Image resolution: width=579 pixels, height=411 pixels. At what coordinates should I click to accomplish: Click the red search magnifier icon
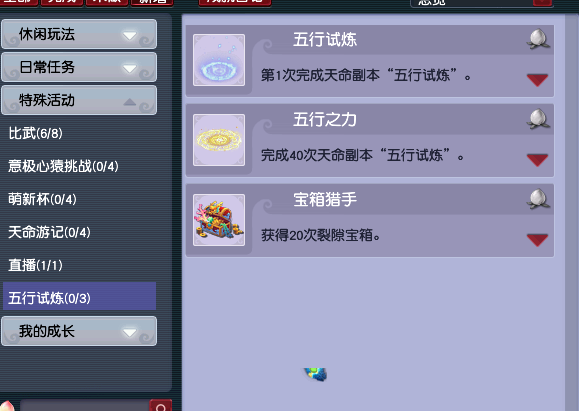coord(161,406)
